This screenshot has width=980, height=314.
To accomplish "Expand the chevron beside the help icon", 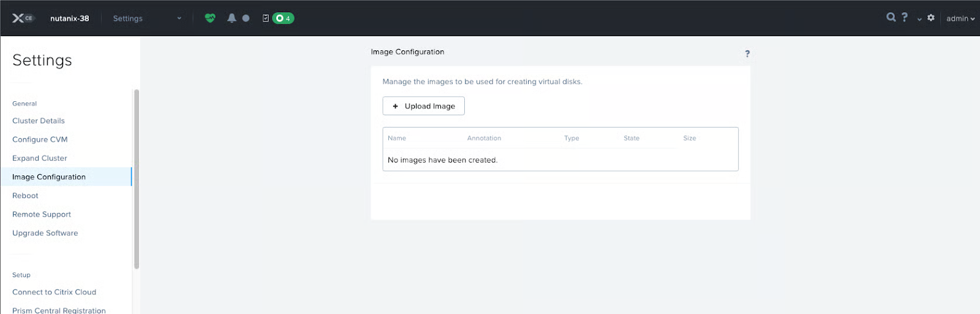I will [x=919, y=19].
